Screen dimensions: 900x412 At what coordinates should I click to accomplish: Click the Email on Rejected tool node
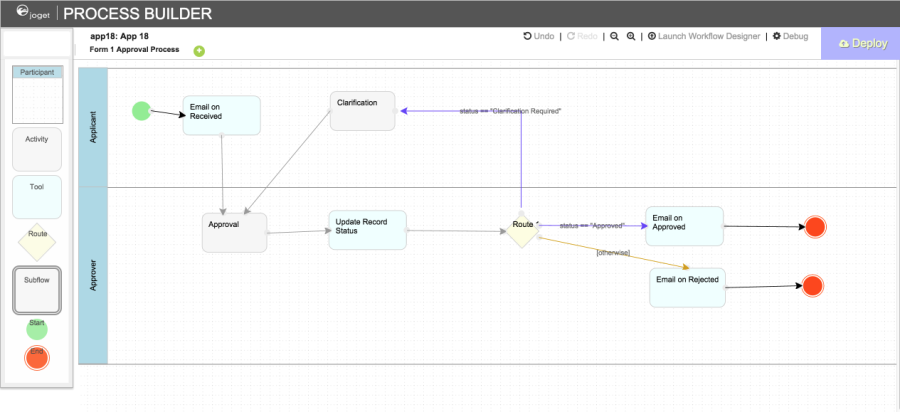(x=686, y=287)
